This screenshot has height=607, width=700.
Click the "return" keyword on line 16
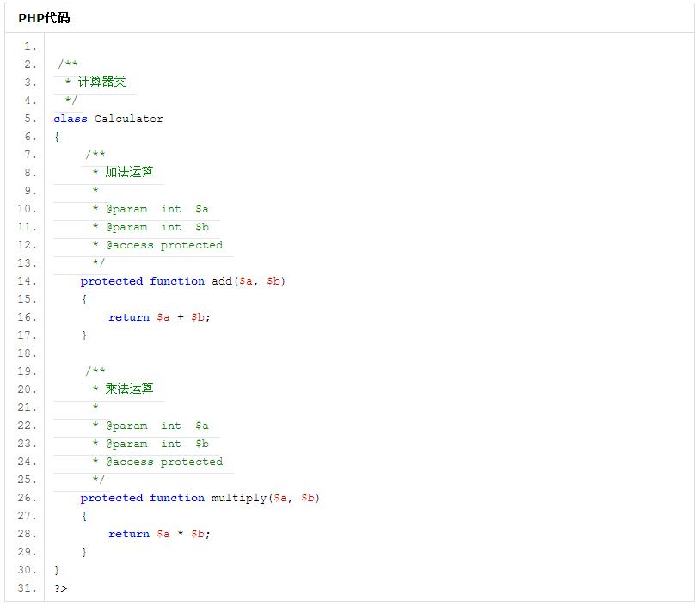[129, 317]
